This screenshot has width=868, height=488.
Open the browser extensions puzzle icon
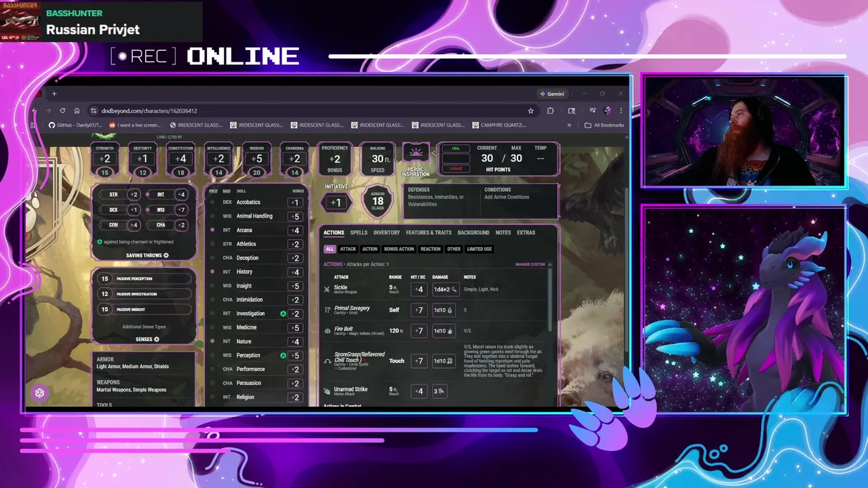coord(550,110)
